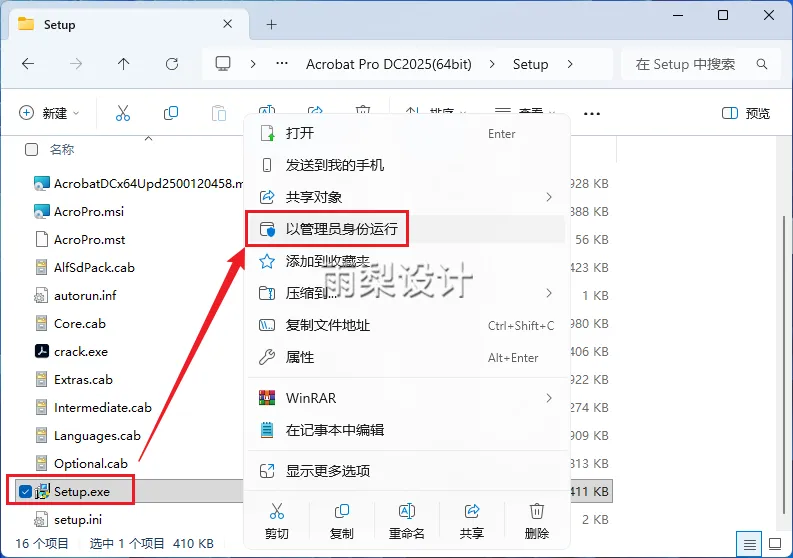The width and height of the screenshot is (793, 558).
Task: Expand chevron after Acrobat Pro DC2025(64bit) breadcrumb
Action: point(492,64)
